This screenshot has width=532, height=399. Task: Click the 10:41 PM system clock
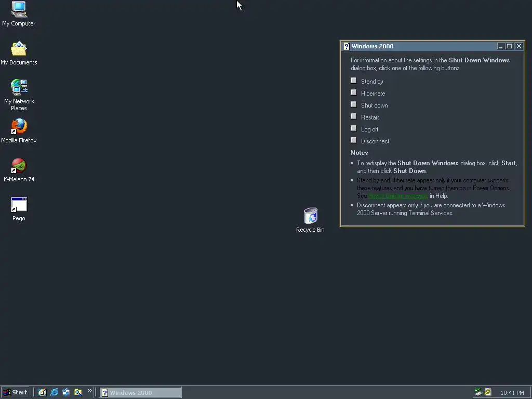[512, 393]
